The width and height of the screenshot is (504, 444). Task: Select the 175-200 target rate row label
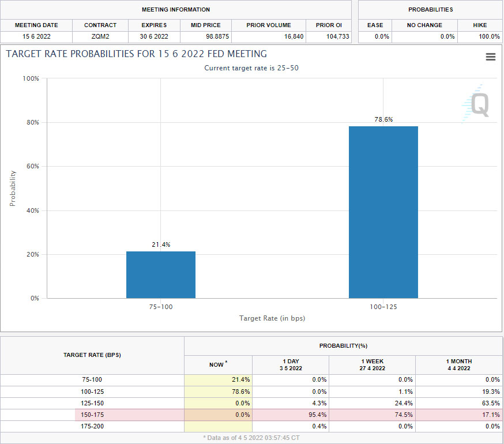pos(92,426)
